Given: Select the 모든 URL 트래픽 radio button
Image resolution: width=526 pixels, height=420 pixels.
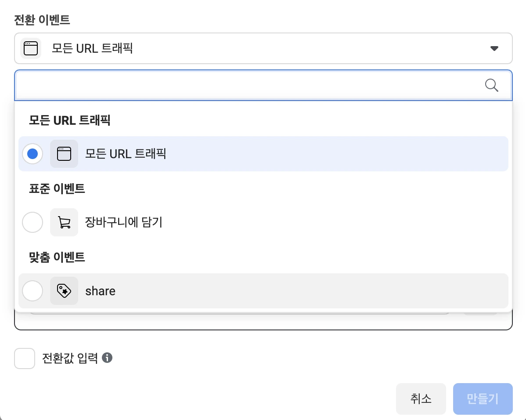Looking at the screenshot, I should pyautogui.click(x=32, y=154).
